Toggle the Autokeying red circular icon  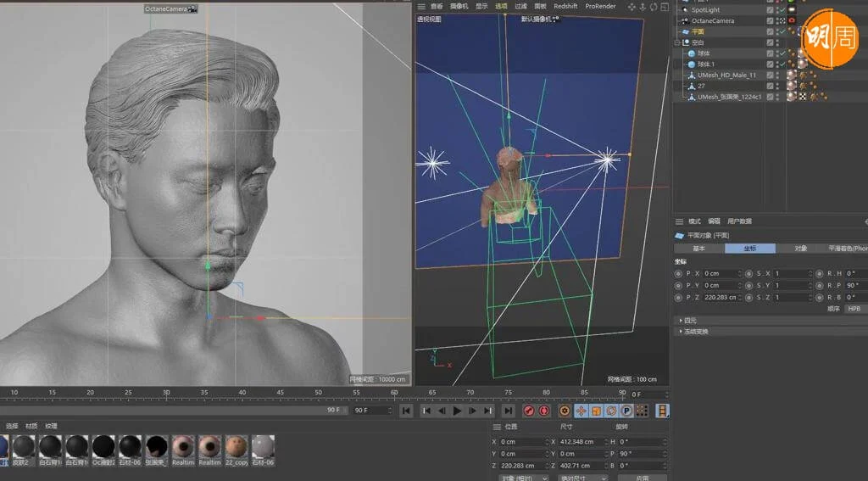pyautogui.click(x=544, y=411)
